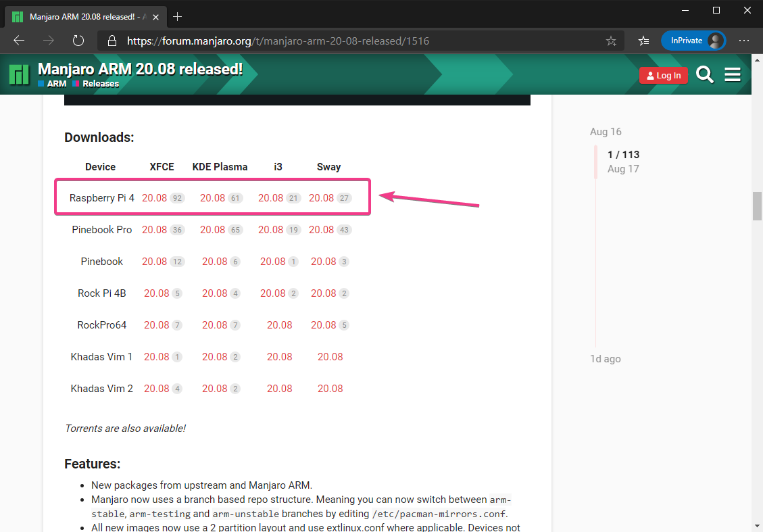Open a new browser tab
Viewport: 763px width, 532px height.
pos(178,16)
